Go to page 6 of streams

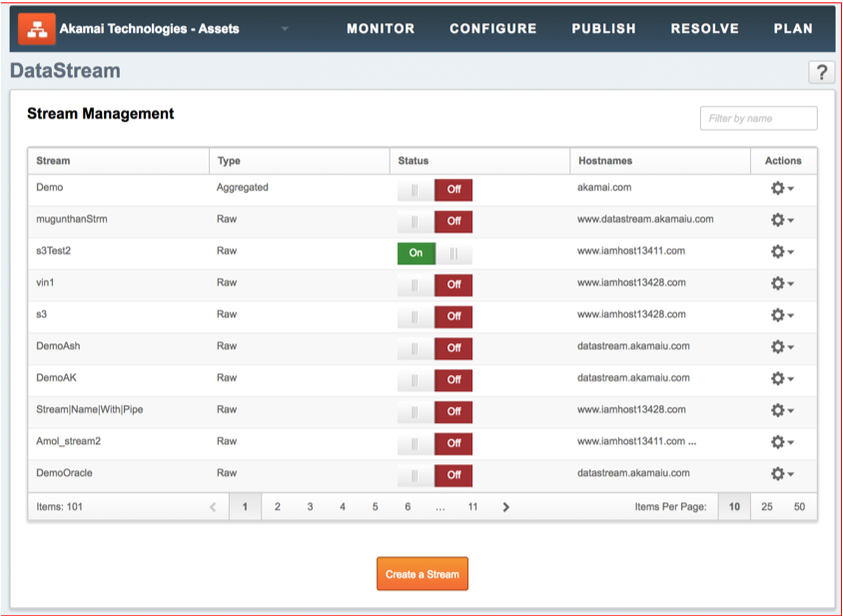408,507
